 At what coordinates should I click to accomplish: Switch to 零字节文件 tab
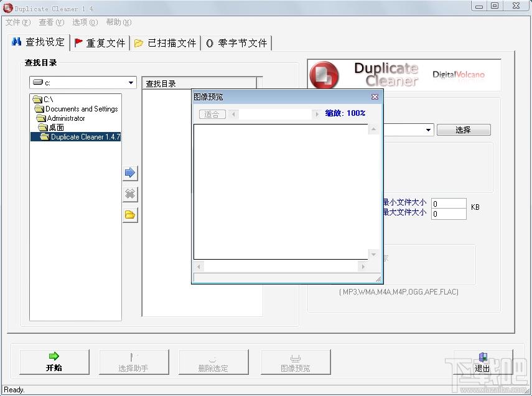tap(236, 43)
